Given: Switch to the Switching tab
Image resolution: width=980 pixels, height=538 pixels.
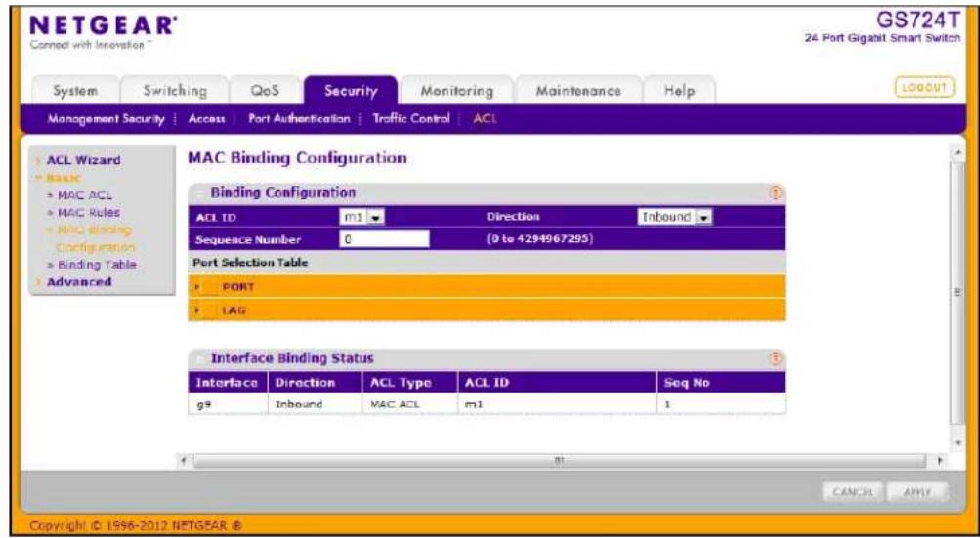Looking at the screenshot, I should pyautogui.click(x=174, y=91).
